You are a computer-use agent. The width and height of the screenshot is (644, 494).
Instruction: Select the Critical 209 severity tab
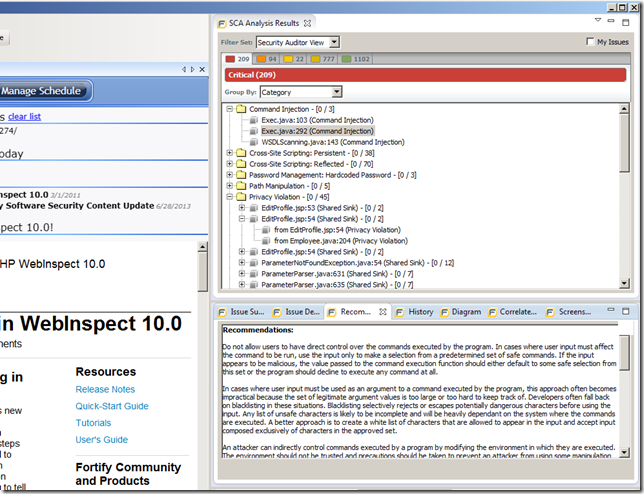[x=237, y=59]
